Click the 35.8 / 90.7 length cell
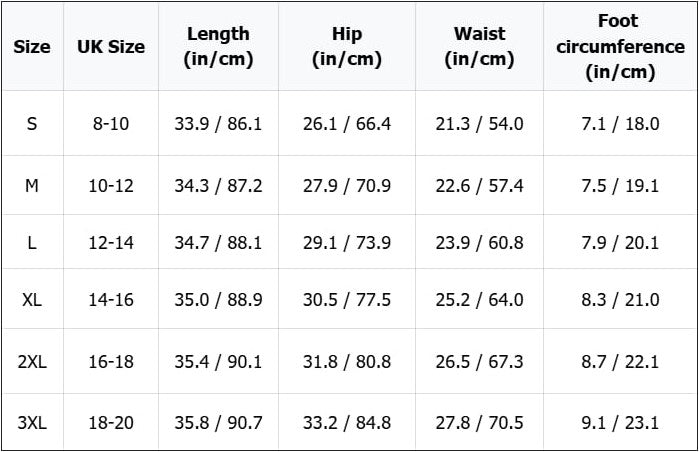699x452 pixels. (x=218, y=423)
